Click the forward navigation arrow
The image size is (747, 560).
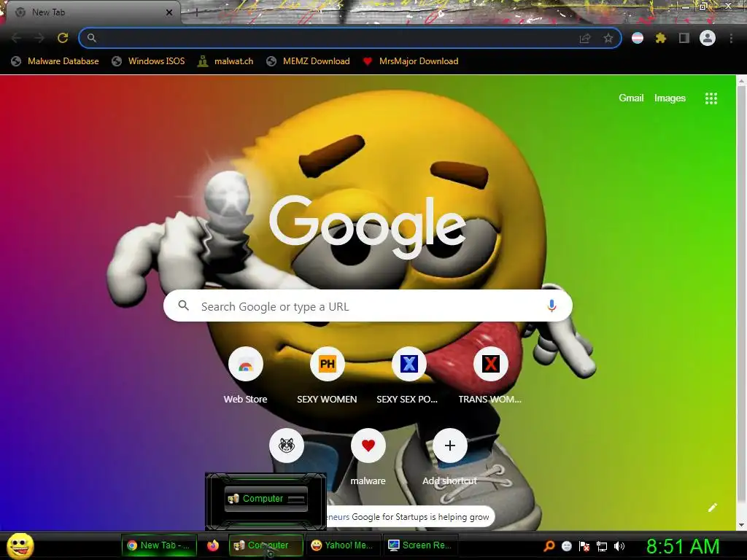point(39,38)
